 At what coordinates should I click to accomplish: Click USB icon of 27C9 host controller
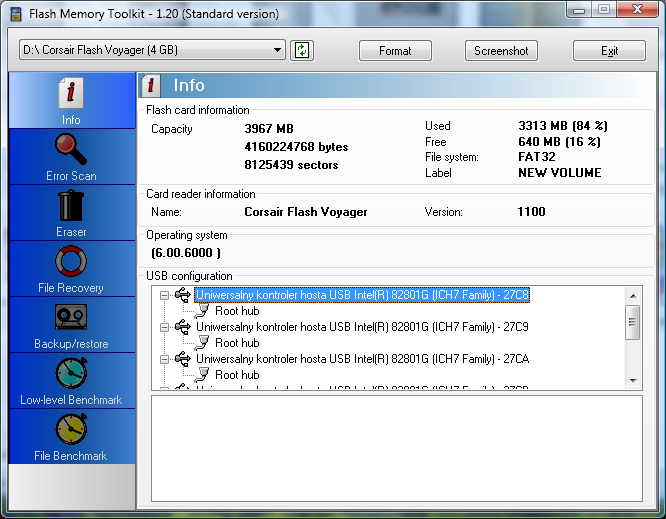coord(183,327)
